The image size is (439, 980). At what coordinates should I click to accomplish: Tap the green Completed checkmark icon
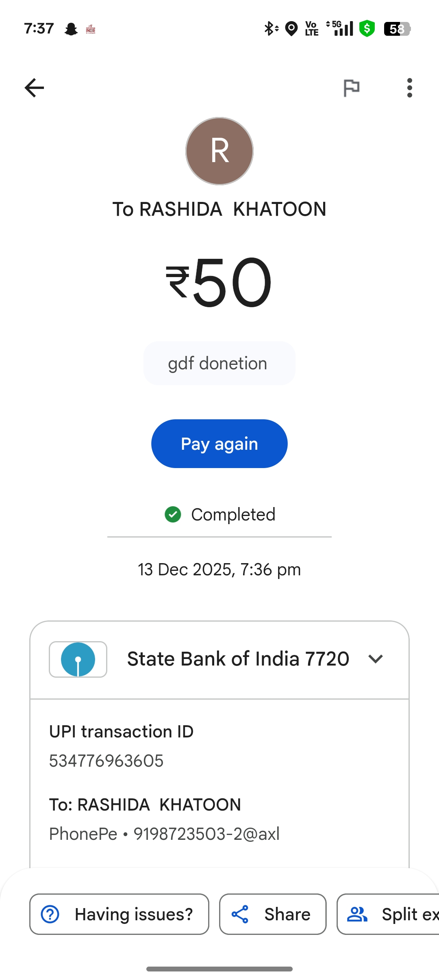click(173, 514)
